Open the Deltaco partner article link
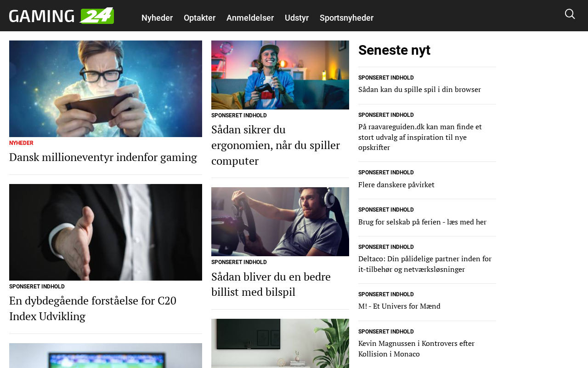The width and height of the screenshot is (588, 368). (425, 264)
